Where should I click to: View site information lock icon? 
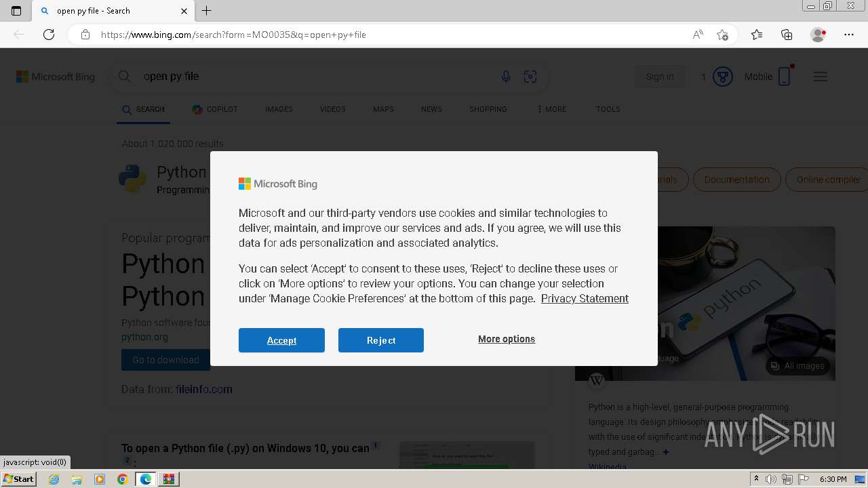[x=85, y=35]
